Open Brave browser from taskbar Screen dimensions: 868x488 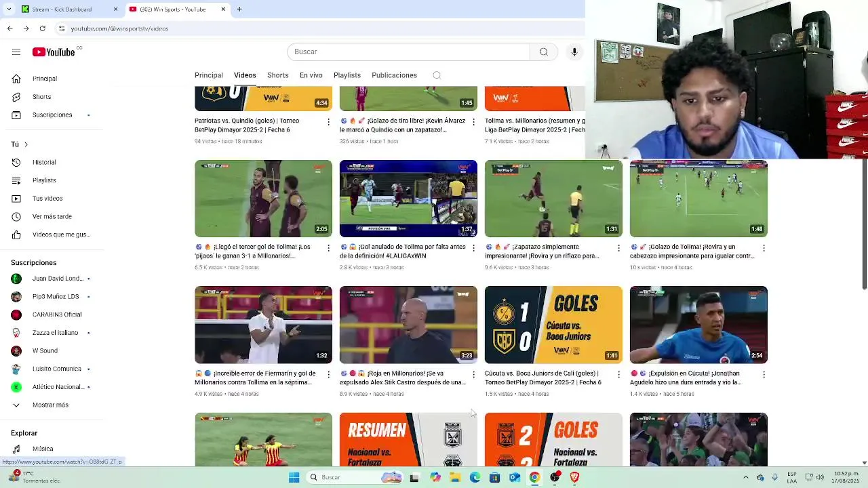[x=575, y=478]
